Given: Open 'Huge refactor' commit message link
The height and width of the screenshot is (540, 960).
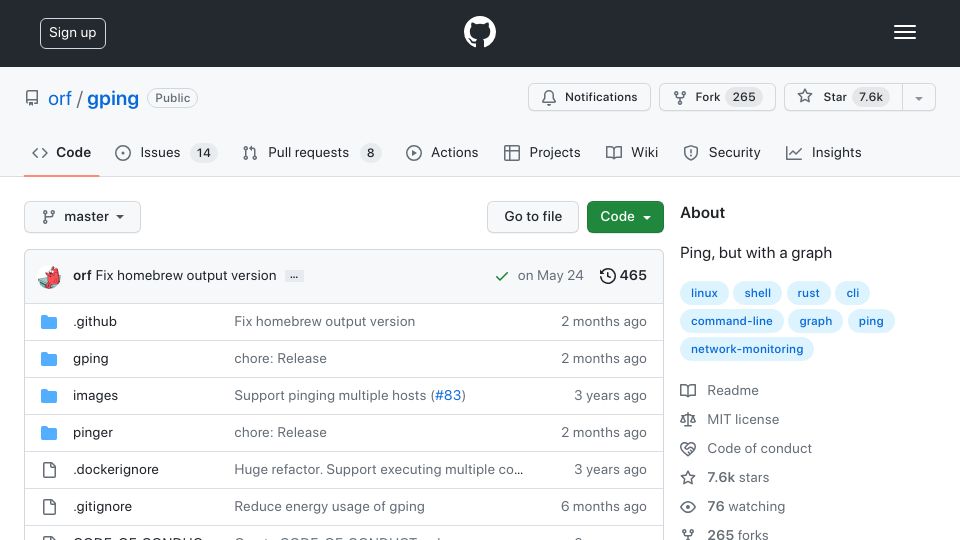Looking at the screenshot, I should (379, 470).
